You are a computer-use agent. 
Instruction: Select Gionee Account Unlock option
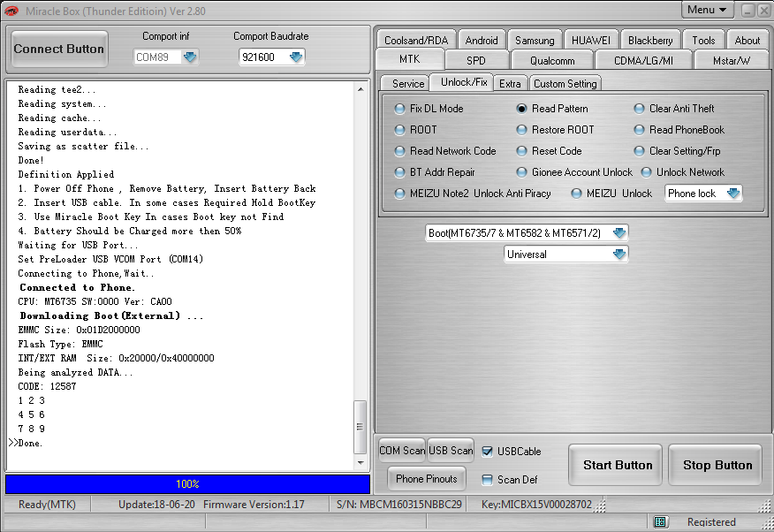521,172
